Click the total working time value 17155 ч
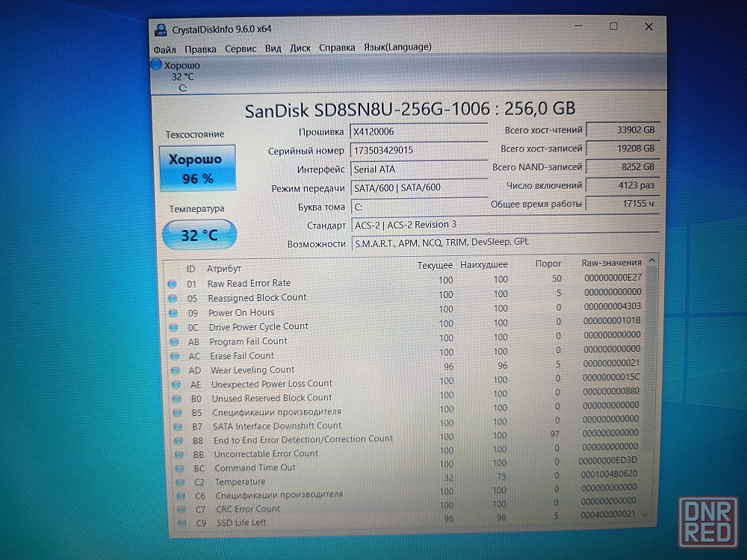747x560 pixels. pos(622,204)
